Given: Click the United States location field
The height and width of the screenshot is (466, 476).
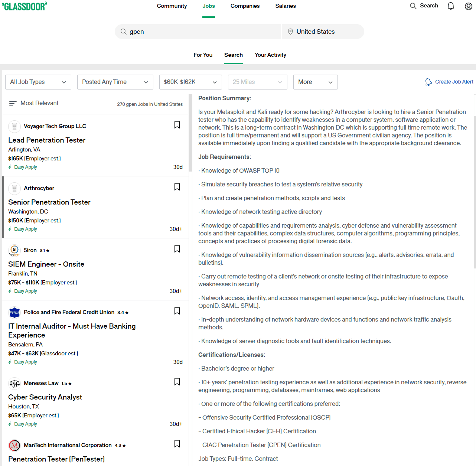Looking at the screenshot, I should (323, 32).
